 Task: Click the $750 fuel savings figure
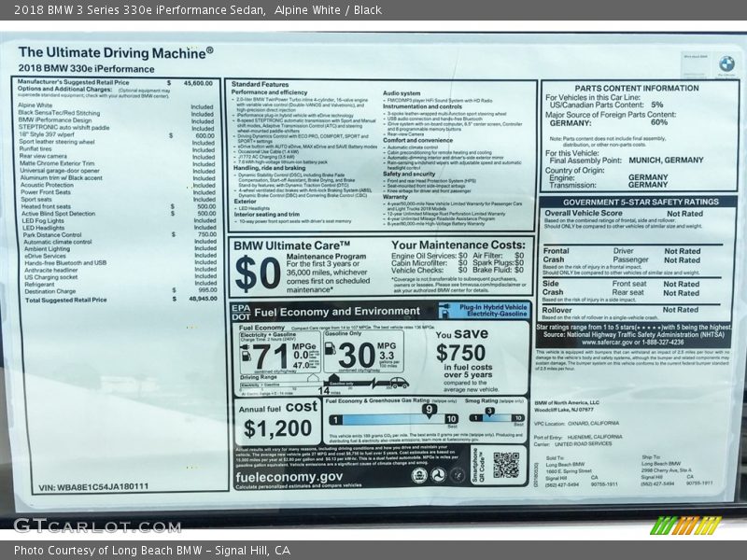tap(460, 354)
